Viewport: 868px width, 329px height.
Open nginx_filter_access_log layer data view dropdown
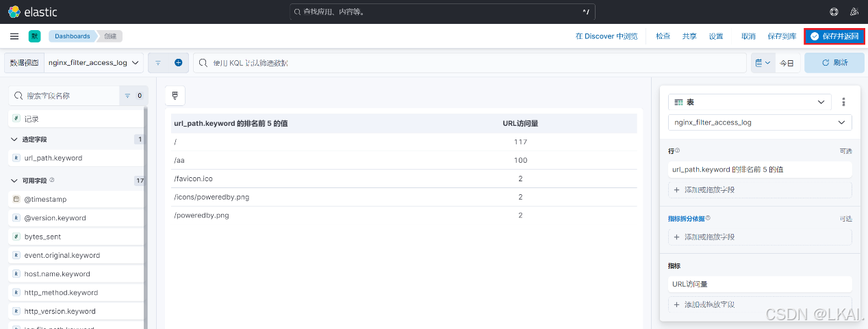point(760,122)
